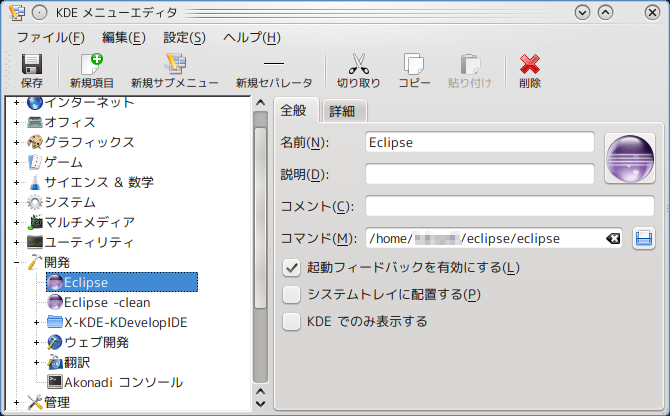This screenshot has height=416, width=670.
Task: Clear the command field with the erase icon
Action: (613, 238)
